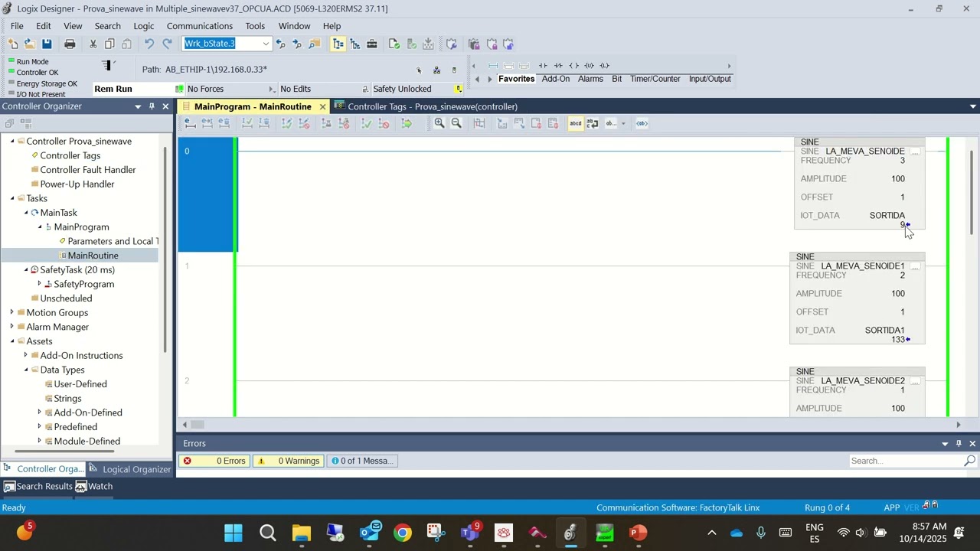Expand the Add-On Instructions node

click(26, 355)
